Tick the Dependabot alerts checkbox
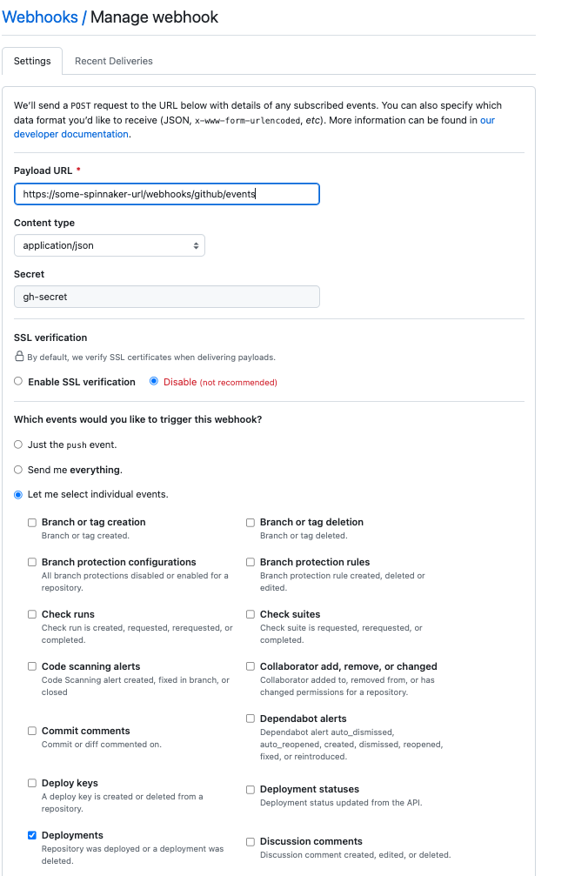The width and height of the screenshot is (588, 876). (251, 719)
